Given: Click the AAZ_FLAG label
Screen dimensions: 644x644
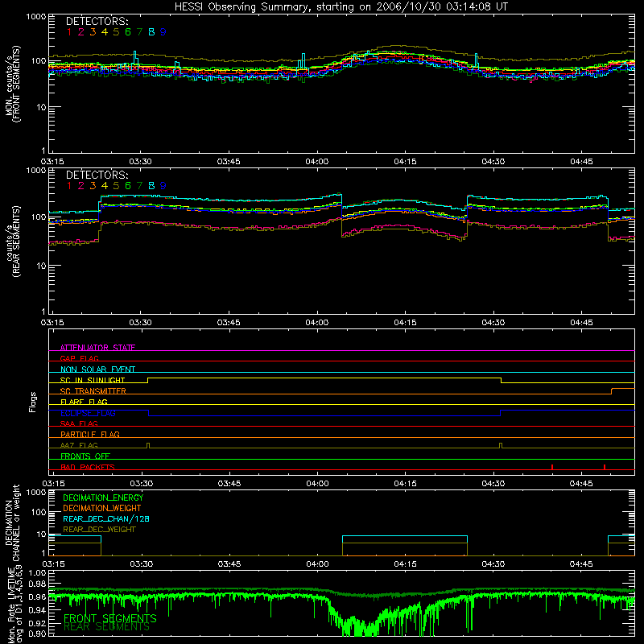Looking at the screenshot, I should point(79,445).
